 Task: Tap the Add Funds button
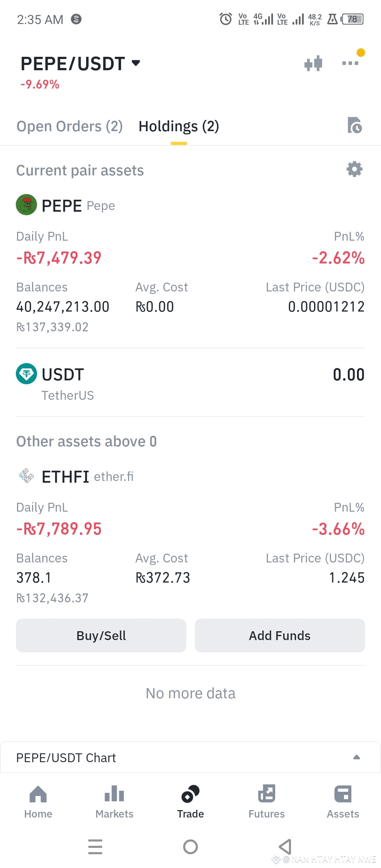click(x=280, y=635)
